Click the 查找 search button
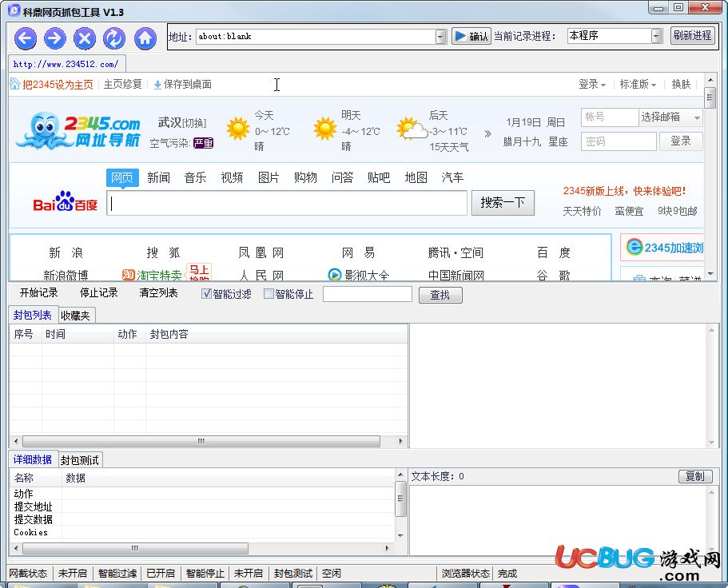The width and height of the screenshot is (728, 588). (x=440, y=295)
